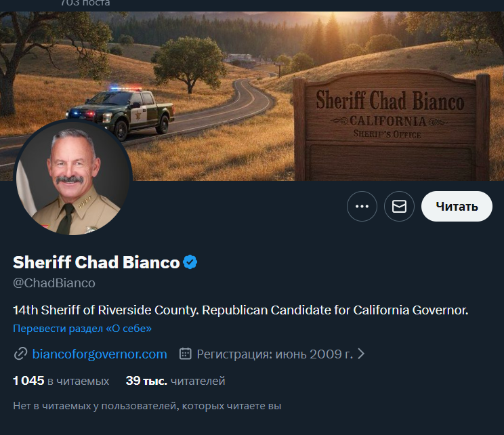Click the envelope message icon
Image resolution: width=504 pixels, height=435 pixels.
click(x=399, y=207)
